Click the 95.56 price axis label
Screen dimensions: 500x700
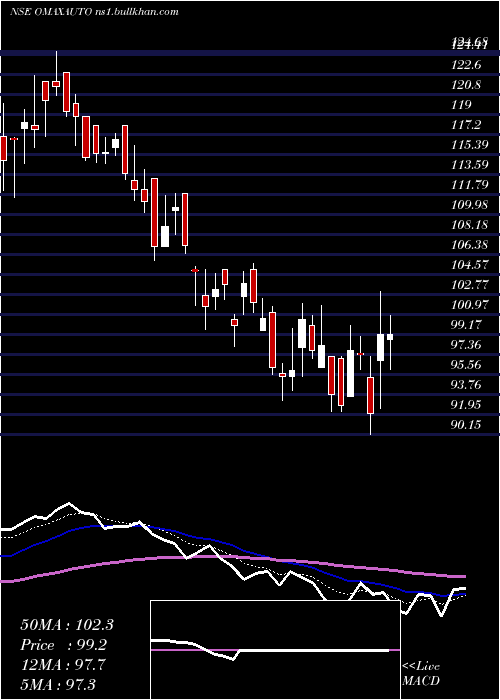[x=466, y=365]
